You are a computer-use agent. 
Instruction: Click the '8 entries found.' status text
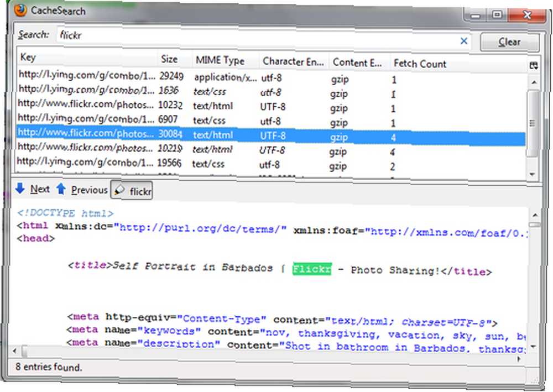pyautogui.click(x=49, y=367)
